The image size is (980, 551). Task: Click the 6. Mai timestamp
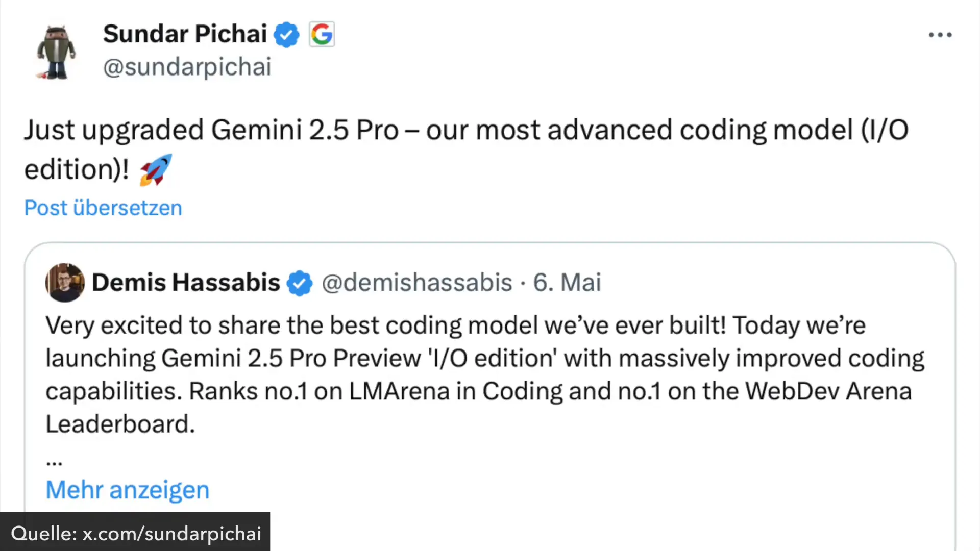pyautogui.click(x=567, y=282)
